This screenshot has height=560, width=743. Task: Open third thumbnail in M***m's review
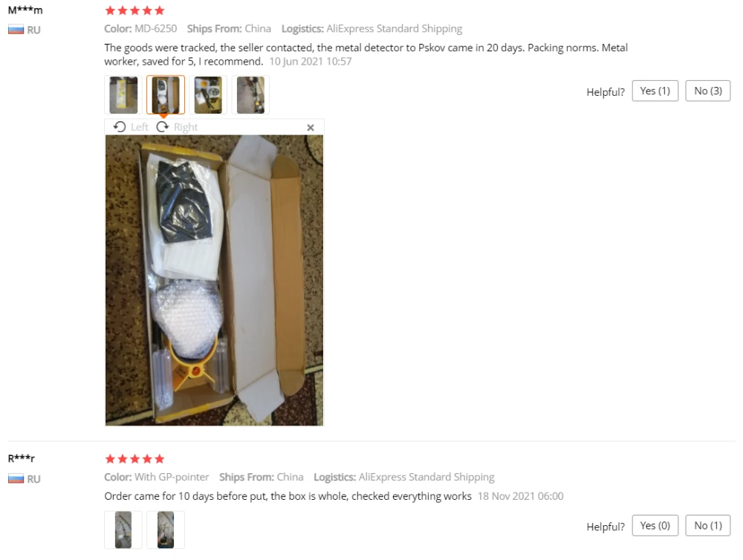[x=208, y=95]
